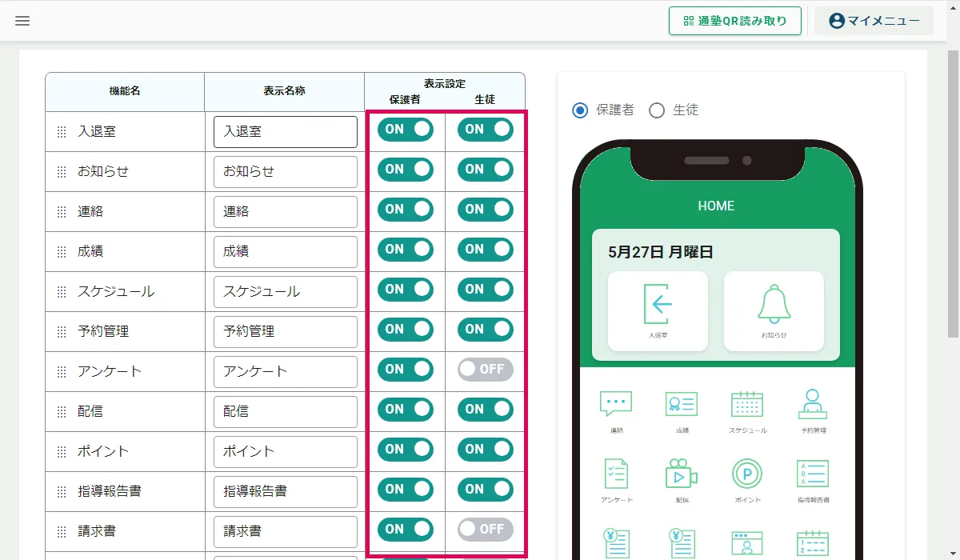Viewport: 960px width, 560px height.
Task: Disable the 入退室 toggle for 保護者
Action: click(x=406, y=130)
